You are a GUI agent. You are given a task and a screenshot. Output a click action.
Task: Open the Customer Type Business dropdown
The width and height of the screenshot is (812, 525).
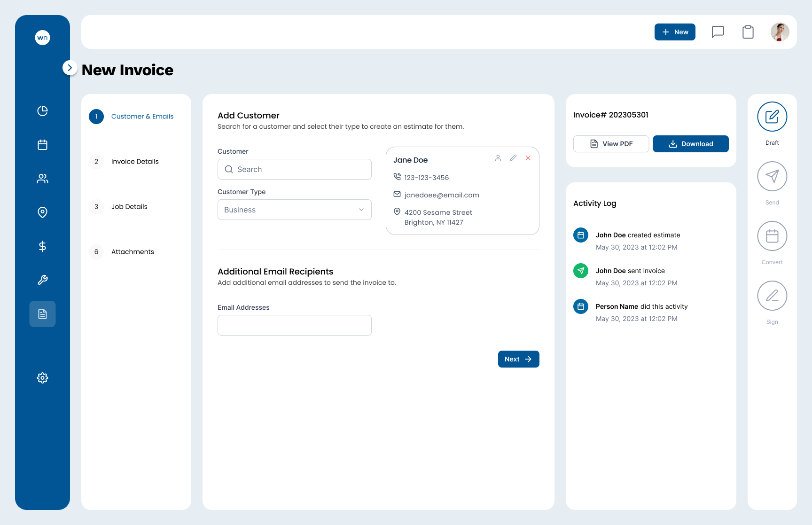[x=295, y=210]
